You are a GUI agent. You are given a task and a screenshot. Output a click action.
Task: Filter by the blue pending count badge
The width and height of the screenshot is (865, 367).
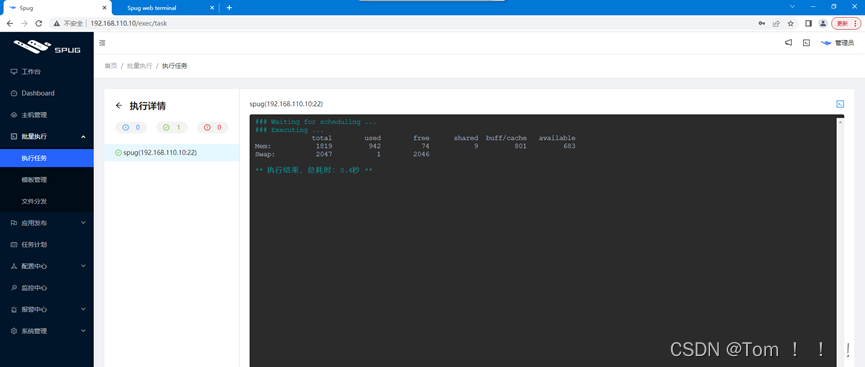131,127
